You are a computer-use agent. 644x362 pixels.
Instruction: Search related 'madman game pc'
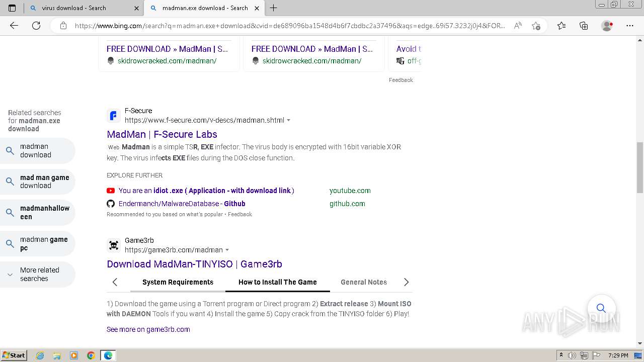[x=38, y=244]
